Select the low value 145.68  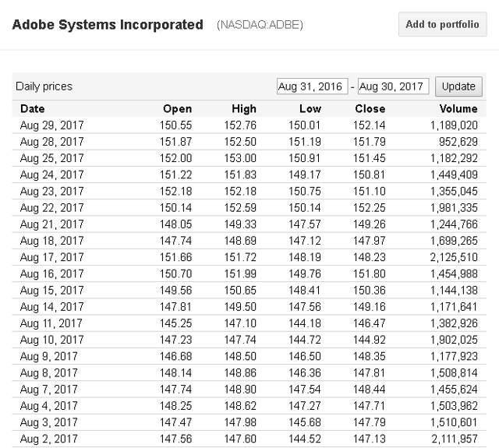pos(305,422)
